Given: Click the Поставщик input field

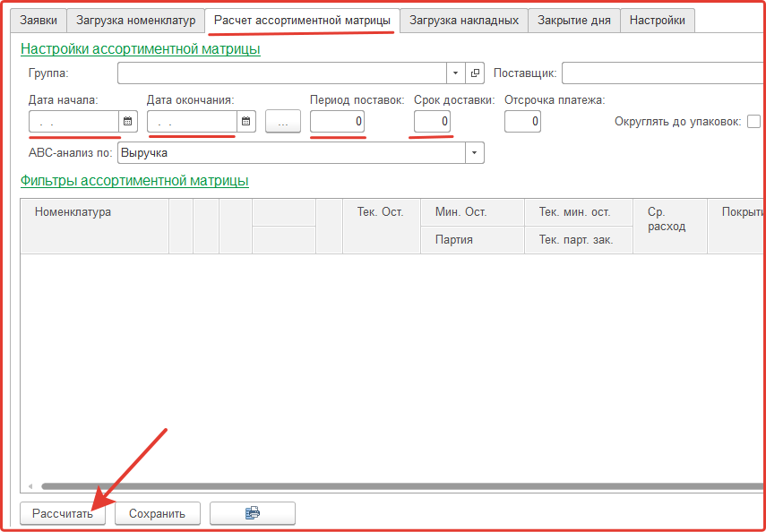Looking at the screenshot, I should (663, 73).
